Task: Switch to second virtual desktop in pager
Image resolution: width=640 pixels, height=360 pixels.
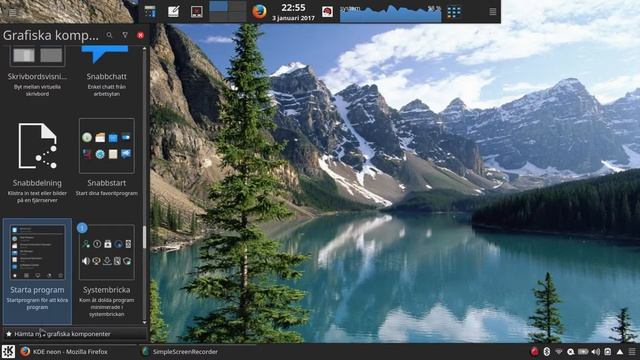Action: [237, 6]
